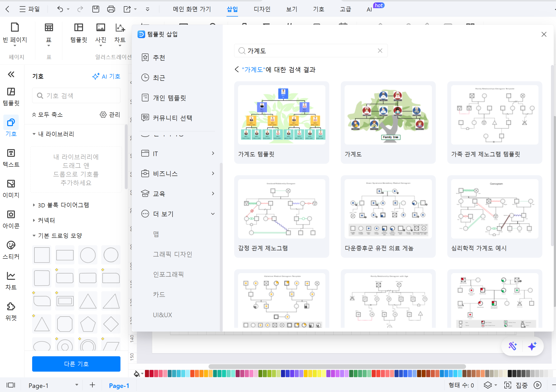Image resolution: width=556 pixels, height=392 pixels.
Task: Click the 기호 검색 search field
Action: tap(76, 96)
